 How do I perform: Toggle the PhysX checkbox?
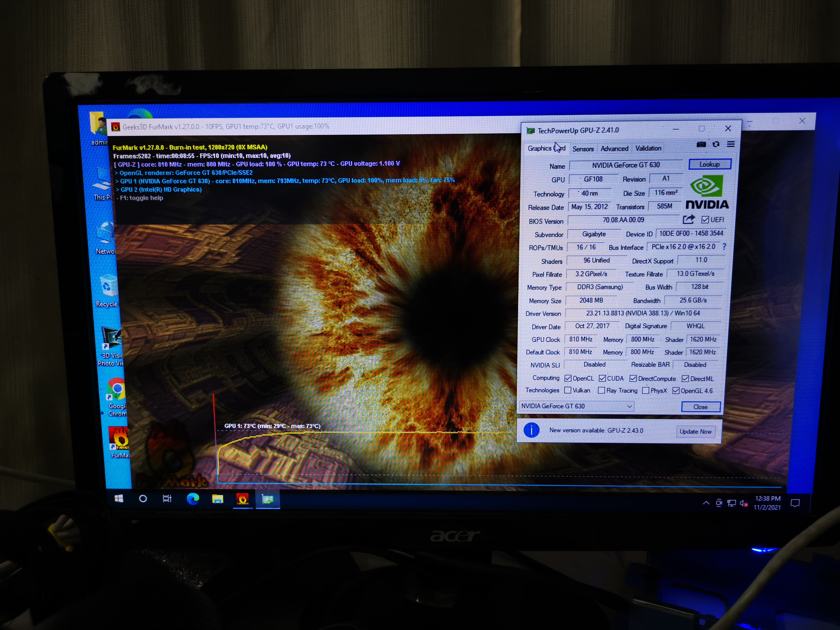pos(646,391)
